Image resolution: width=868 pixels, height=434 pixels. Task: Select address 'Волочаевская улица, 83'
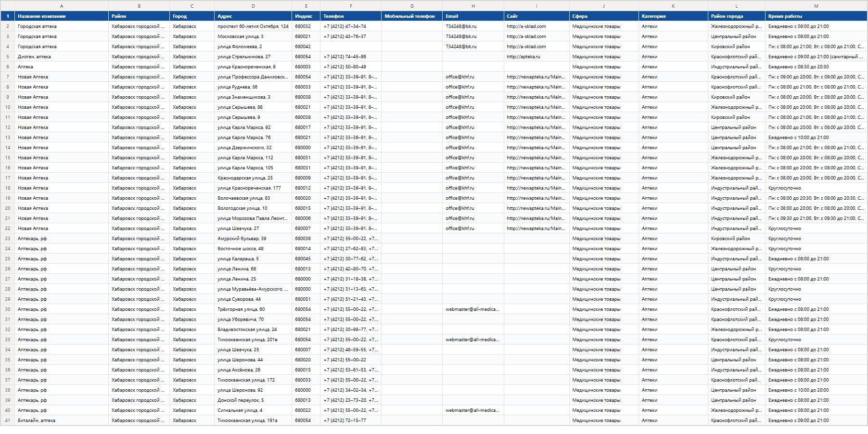pyautogui.click(x=253, y=198)
